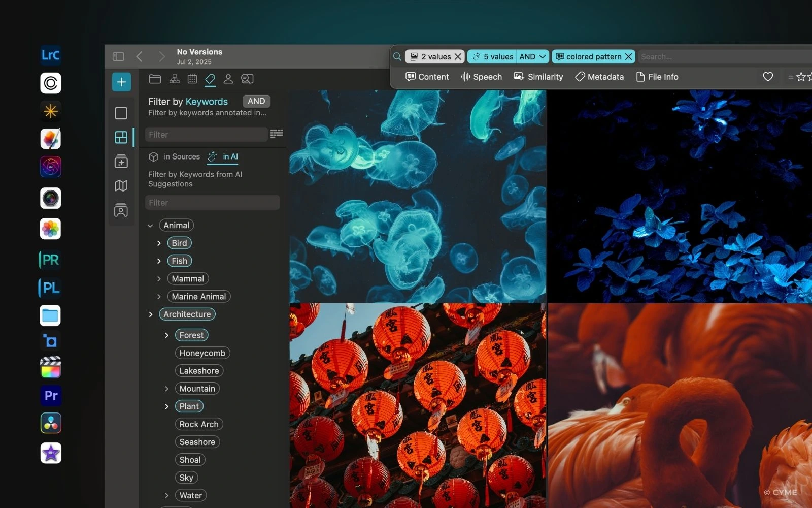Expand the Mammal keyword group
The height and width of the screenshot is (508, 812).
(x=159, y=279)
